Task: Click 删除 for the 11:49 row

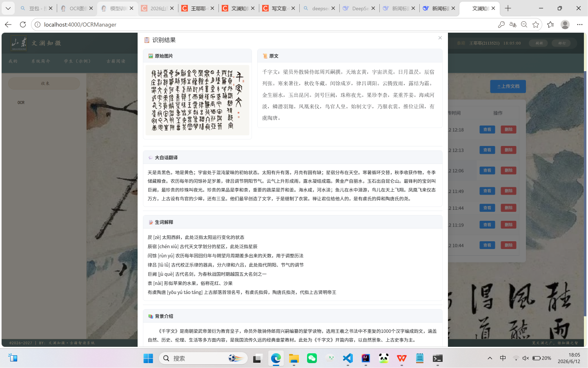Action: click(508, 191)
